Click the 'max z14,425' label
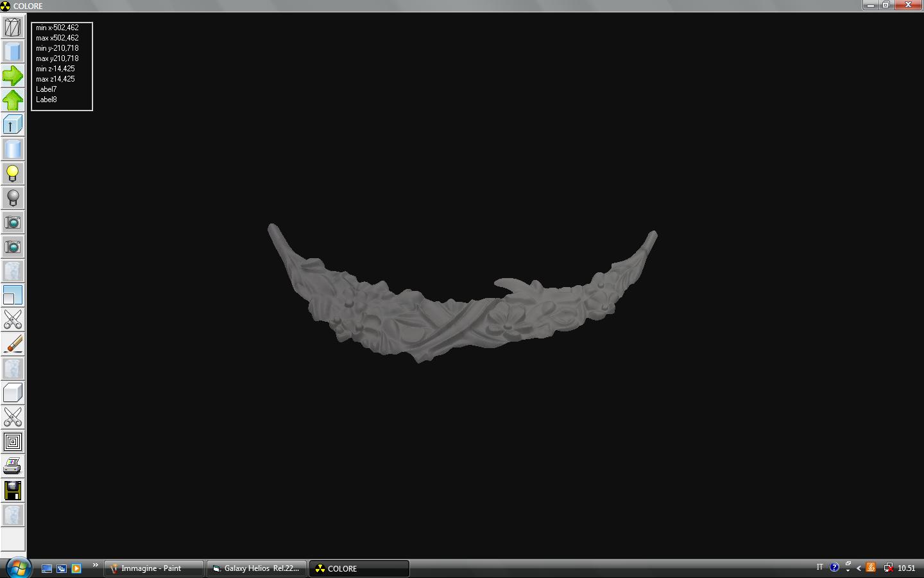This screenshot has height=578, width=924. click(x=55, y=79)
